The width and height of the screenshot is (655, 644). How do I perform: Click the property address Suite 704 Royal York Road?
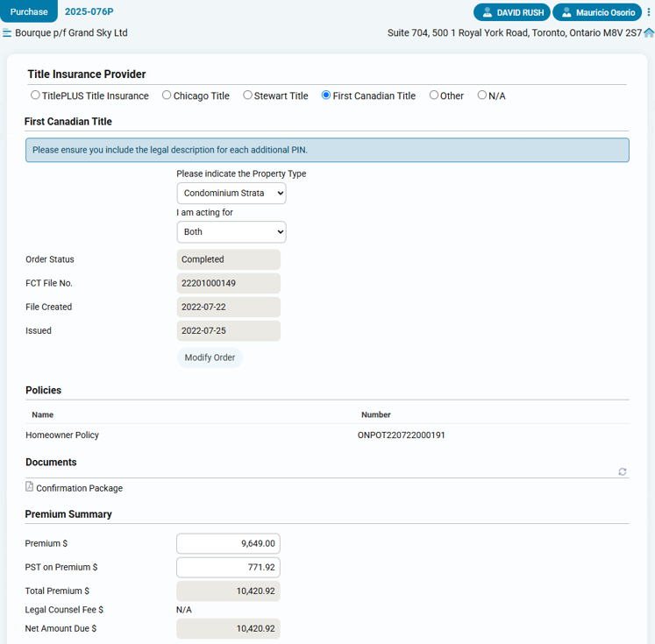click(514, 33)
